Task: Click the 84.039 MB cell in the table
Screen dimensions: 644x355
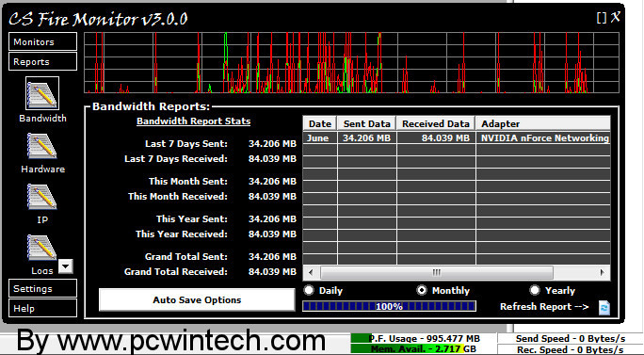Action: [x=436, y=138]
